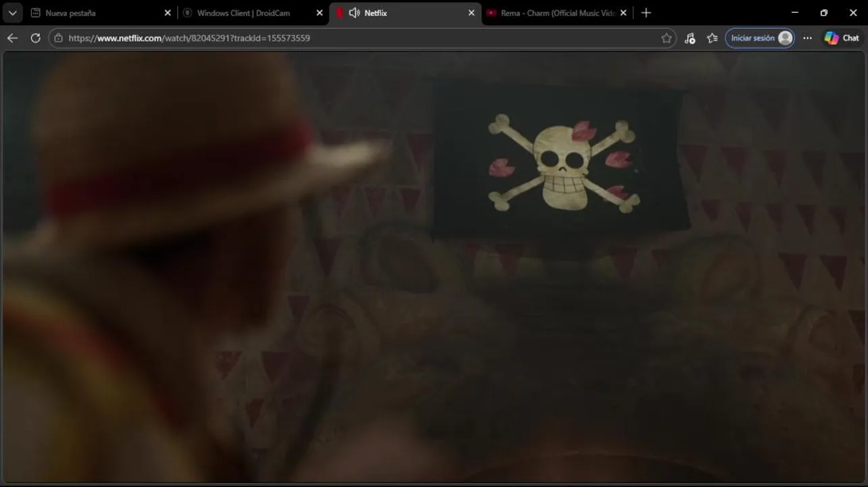Screen dimensions: 868x487
Task: Click the Iniciar sesión button
Action: coord(760,38)
